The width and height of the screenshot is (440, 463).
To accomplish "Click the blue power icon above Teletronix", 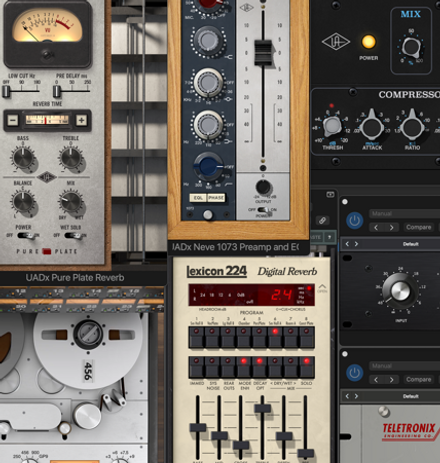I will tap(354, 373).
